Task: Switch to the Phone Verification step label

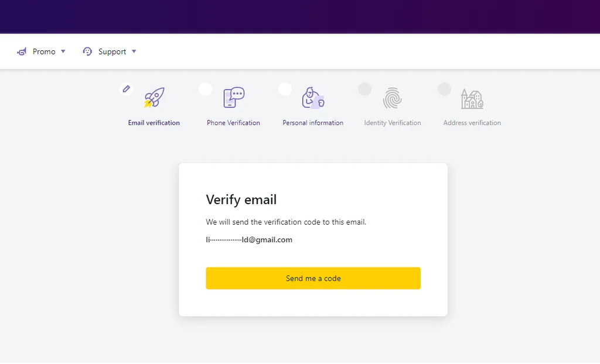Action: tap(233, 123)
